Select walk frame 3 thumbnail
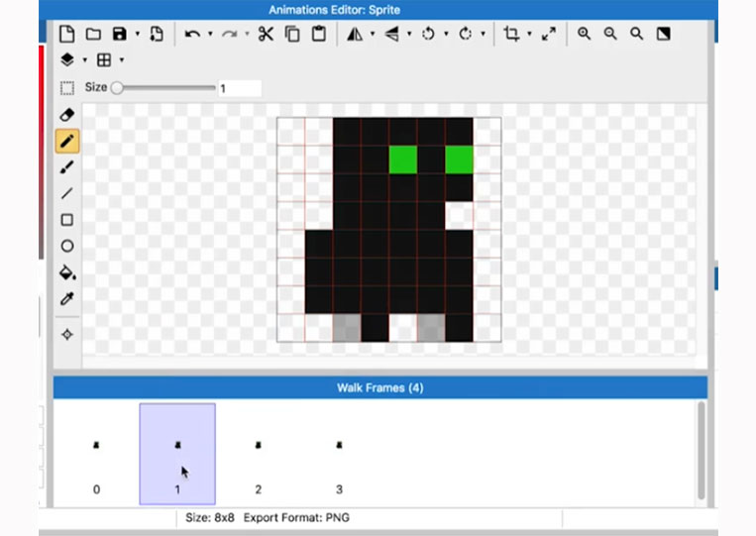Screen dimensions: 756x536 [x=339, y=454]
